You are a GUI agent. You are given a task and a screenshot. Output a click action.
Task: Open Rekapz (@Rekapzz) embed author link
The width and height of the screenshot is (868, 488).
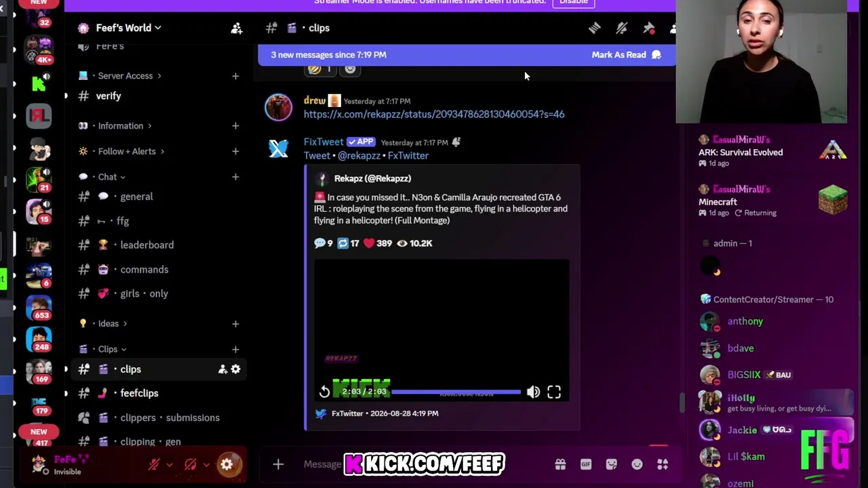click(x=372, y=178)
